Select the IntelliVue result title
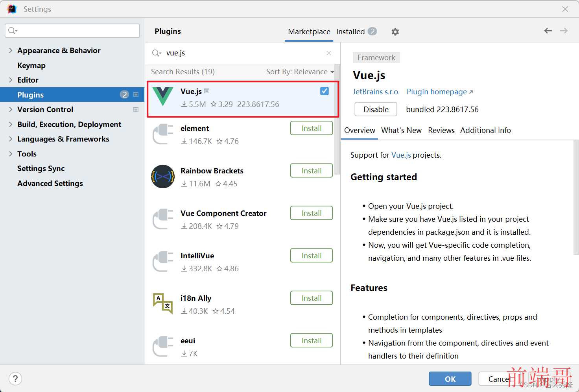Screen dimensions: 579x392 pyautogui.click(x=197, y=256)
